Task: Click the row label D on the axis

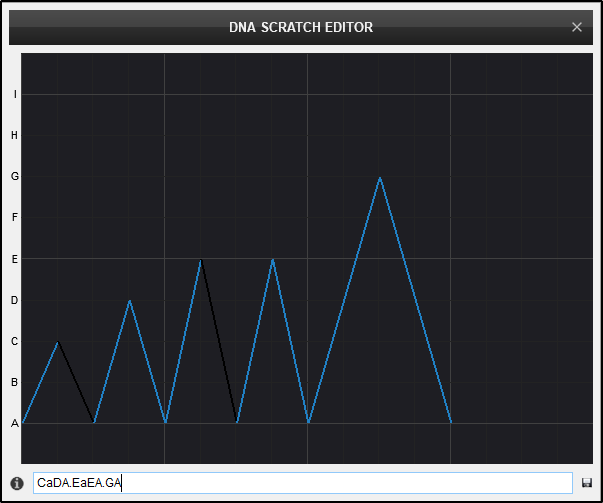Action: (x=15, y=300)
